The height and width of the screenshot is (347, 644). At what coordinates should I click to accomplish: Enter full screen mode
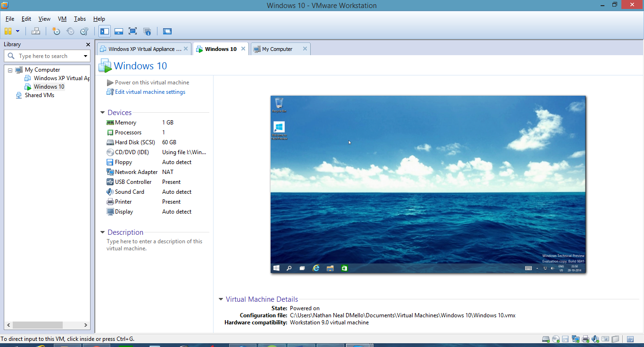point(133,31)
